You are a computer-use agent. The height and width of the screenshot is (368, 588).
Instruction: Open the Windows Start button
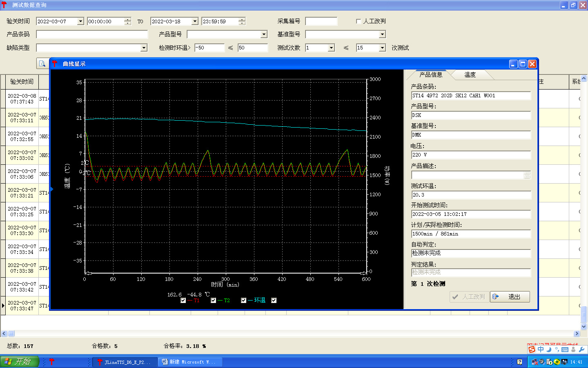[19, 361]
